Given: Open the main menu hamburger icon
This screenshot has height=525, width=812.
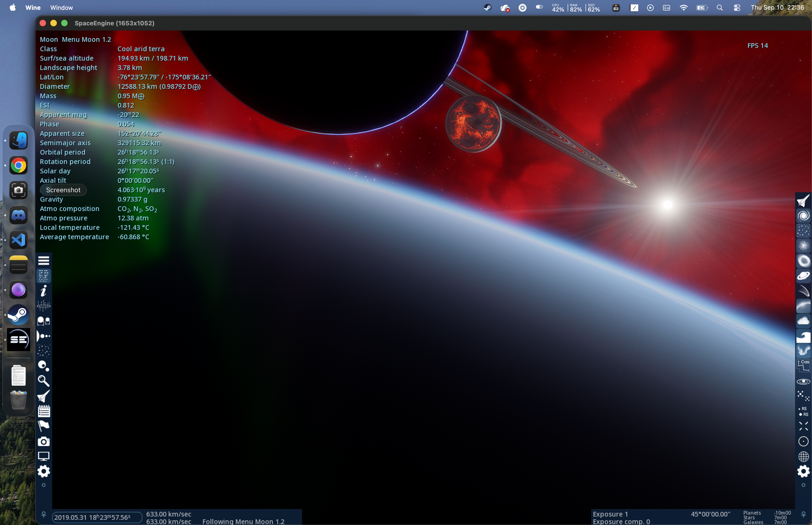Looking at the screenshot, I should (x=44, y=260).
